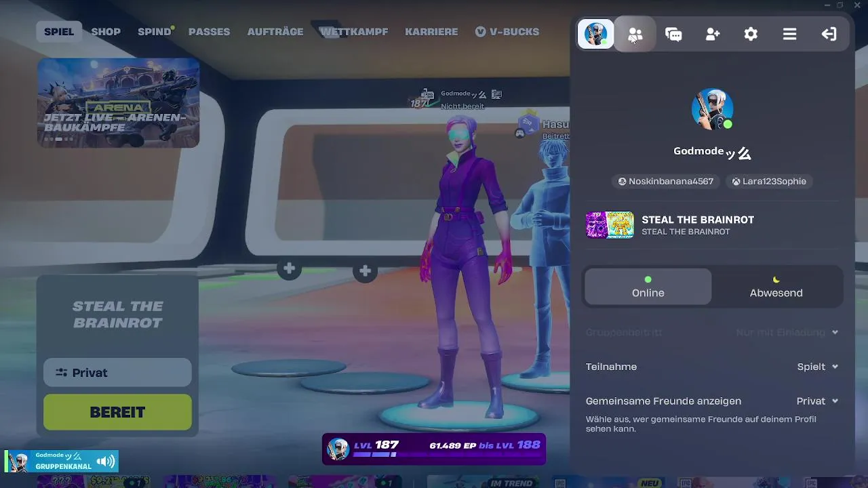Screen dimensions: 868x488
Task: Switch to the KARRIERE tab
Action: point(431,32)
